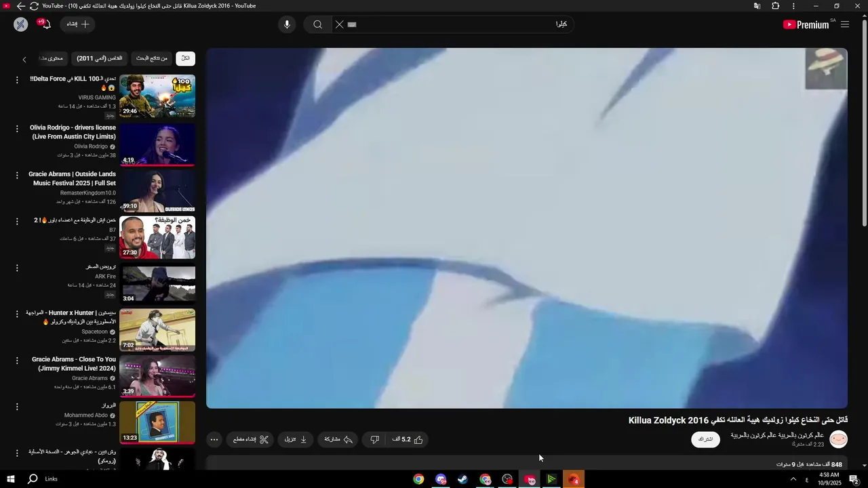Open options menu for Mohammed Abdo video
Viewport: 868px width, 488px height.
17,407
